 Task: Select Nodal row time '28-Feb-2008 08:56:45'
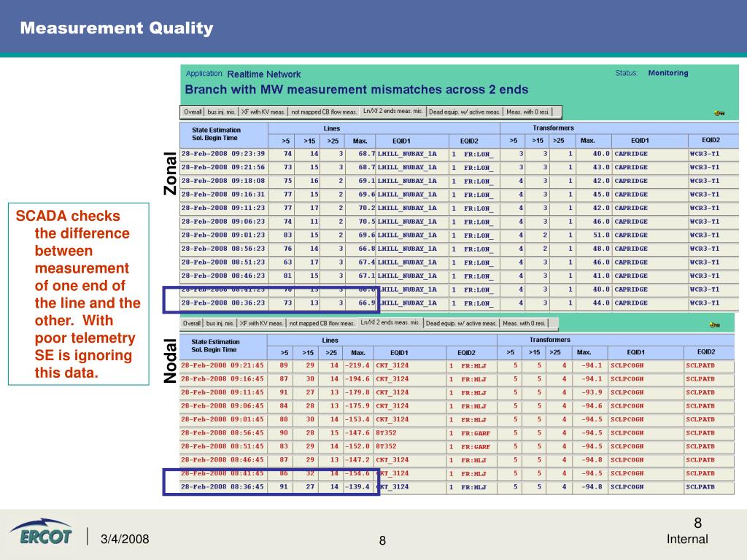[222, 433]
